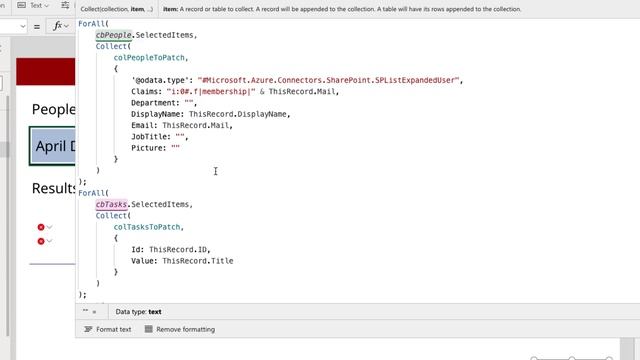Click the Department: field name
This screenshot has height=360, width=640.
click(x=156, y=103)
